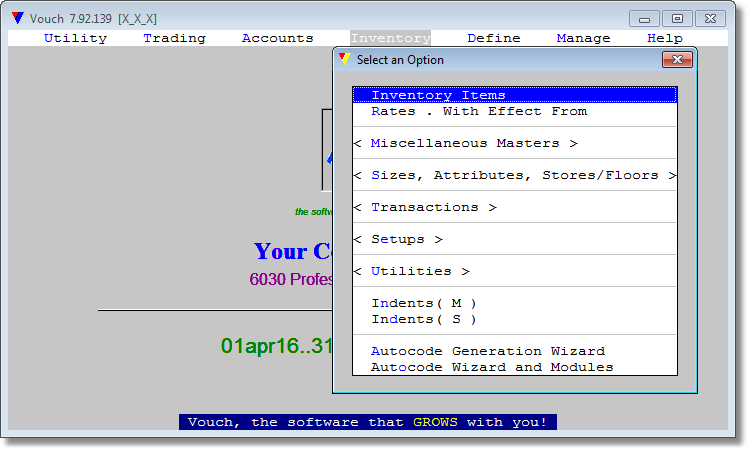The height and width of the screenshot is (450, 748).
Task: Expand Utilities submenu
Action: [x=515, y=271]
